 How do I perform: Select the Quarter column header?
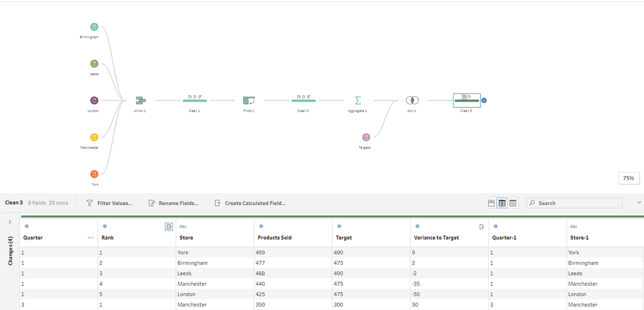point(33,237)
